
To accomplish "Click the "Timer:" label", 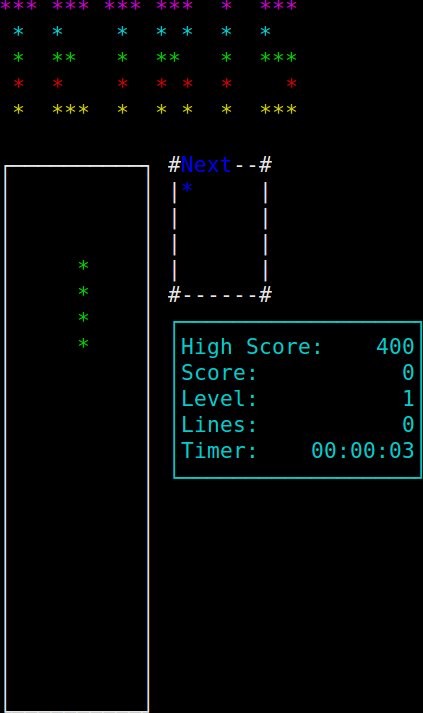I will tap(219, 451).
